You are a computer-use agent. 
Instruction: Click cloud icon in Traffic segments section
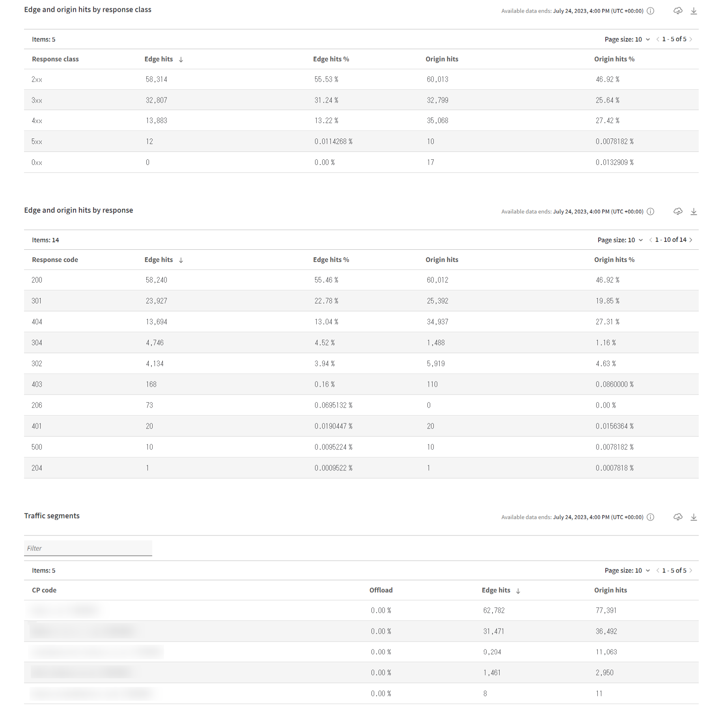[x=677, y=517]
